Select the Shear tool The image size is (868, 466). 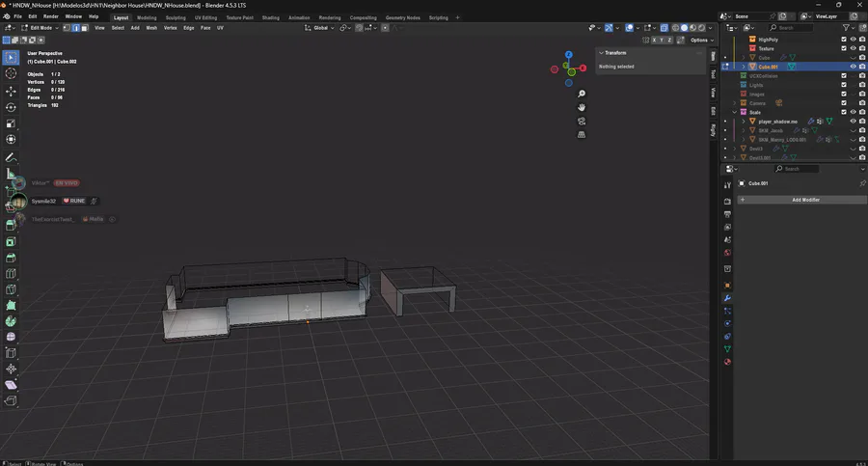coord(11,385)
